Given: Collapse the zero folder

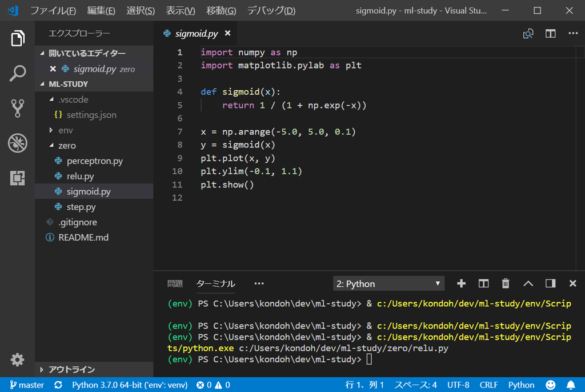Looking at the screenshot, I should 94,145.
